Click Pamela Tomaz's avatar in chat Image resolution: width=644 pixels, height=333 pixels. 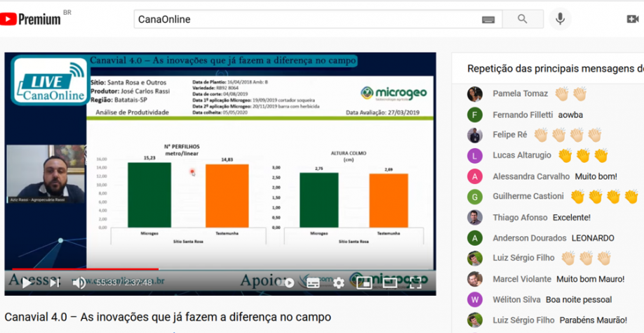coord(475,94)
